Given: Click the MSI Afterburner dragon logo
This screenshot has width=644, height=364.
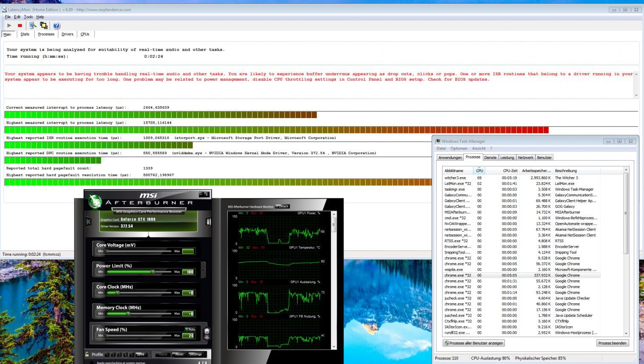Looking at the screenshot, I should point(95,202).
